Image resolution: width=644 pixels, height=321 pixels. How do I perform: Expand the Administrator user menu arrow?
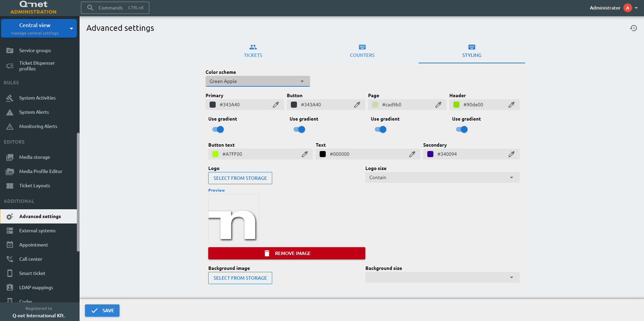636,8
